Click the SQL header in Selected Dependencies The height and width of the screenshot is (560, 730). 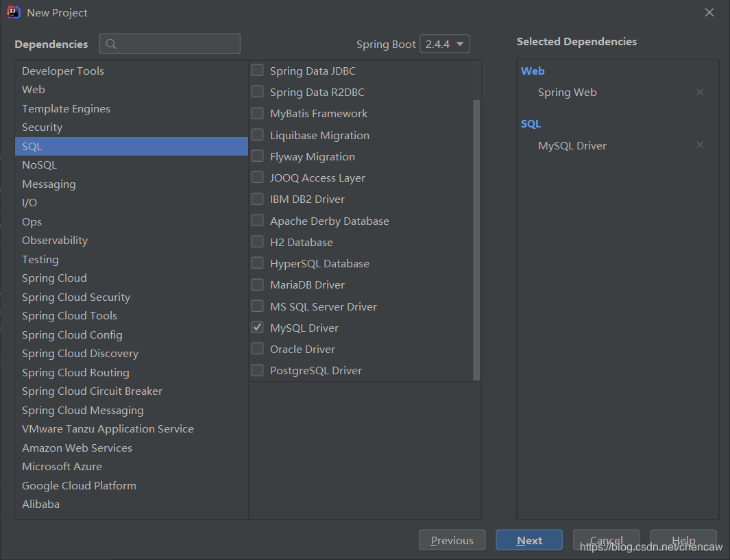click(x=531, y=124)
